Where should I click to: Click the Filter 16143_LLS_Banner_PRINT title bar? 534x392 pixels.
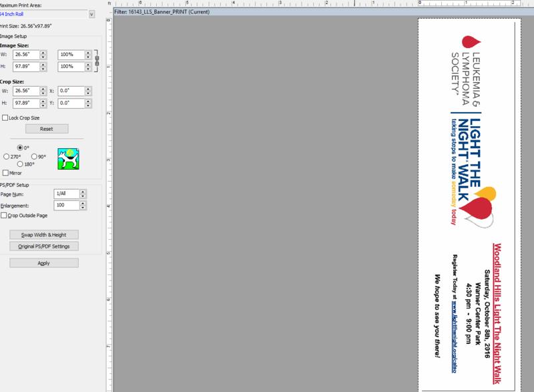click(324, 12)
